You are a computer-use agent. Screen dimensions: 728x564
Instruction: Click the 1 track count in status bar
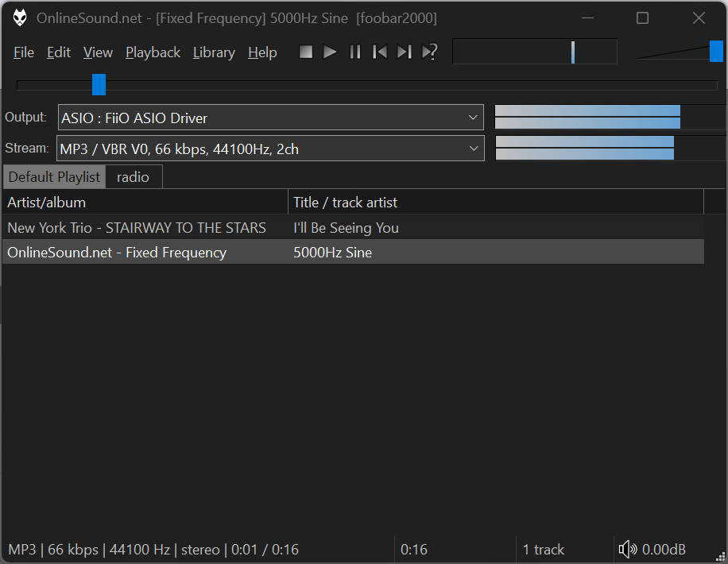[x=543, y=550]
